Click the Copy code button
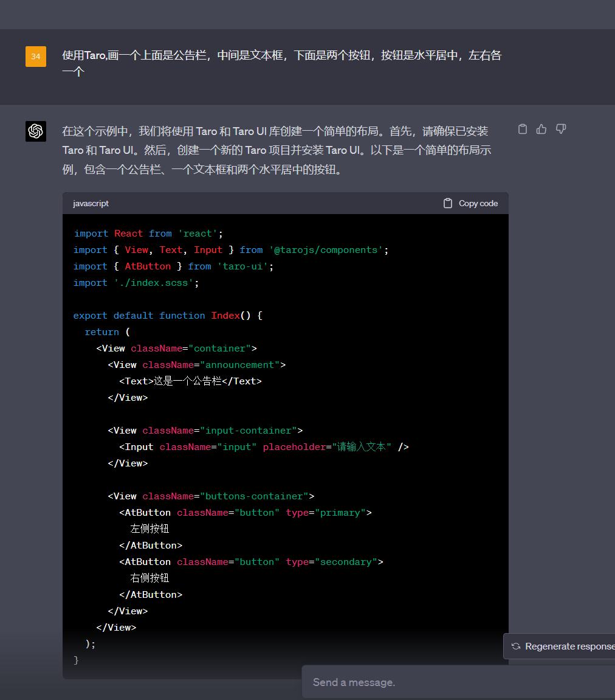The height and width of the screenshot is (700, 615). tap(470, 204)
